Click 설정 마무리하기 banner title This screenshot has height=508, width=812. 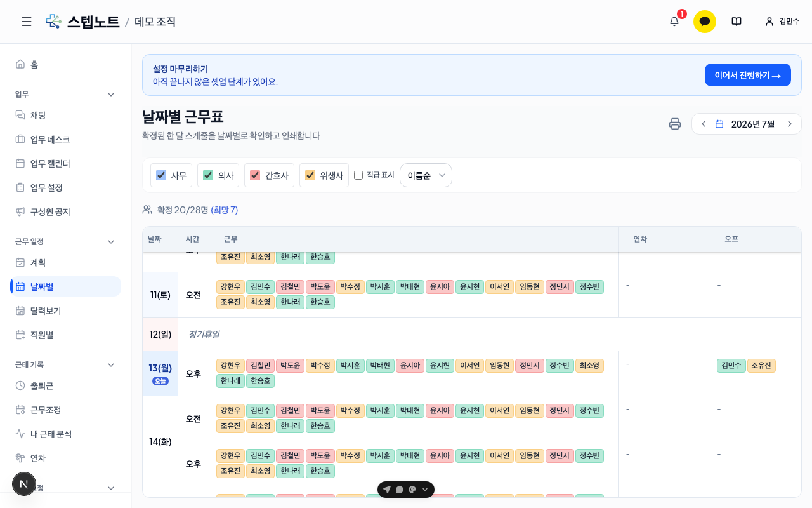pos(180,69)
